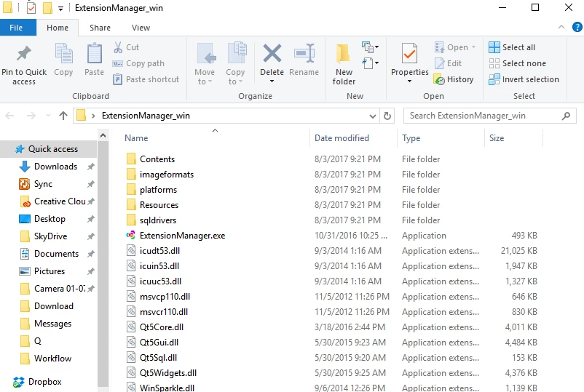The image size is (584, 392).
Task: Switch to the Home tab
Action: tap(58, 28)
